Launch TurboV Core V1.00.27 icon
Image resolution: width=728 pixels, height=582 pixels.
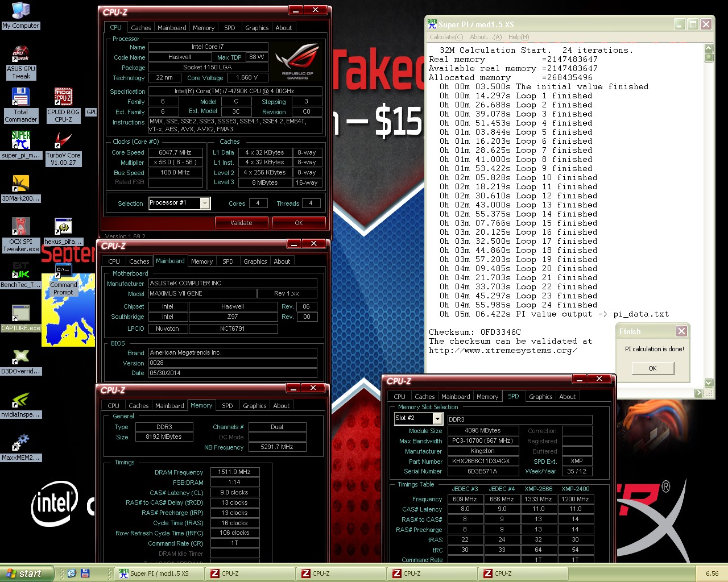point(63,149)
